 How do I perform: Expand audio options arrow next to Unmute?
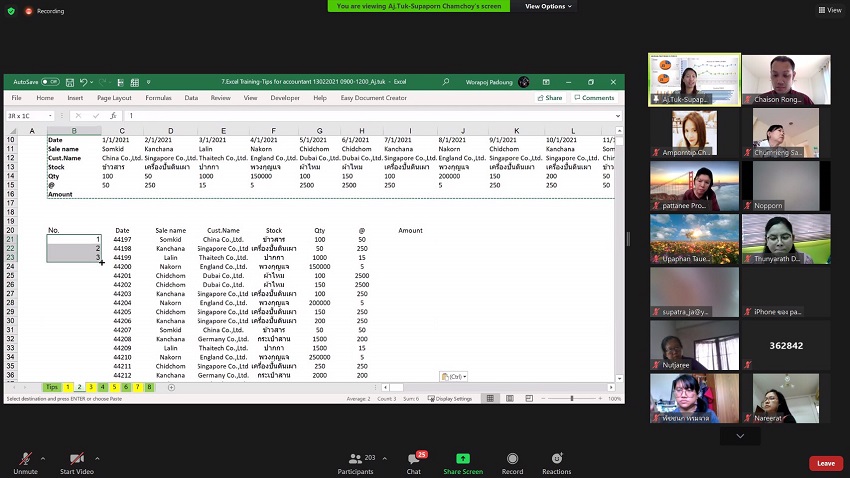click(42, 457)
